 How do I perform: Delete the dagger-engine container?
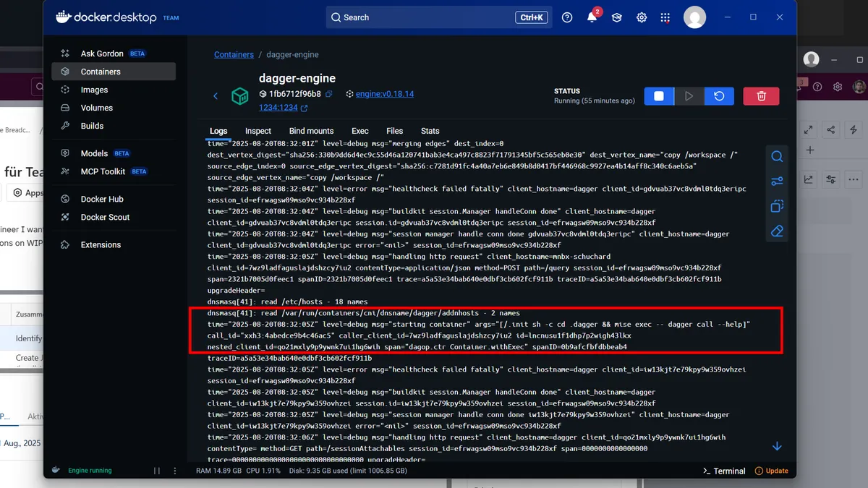click(761, 96)
